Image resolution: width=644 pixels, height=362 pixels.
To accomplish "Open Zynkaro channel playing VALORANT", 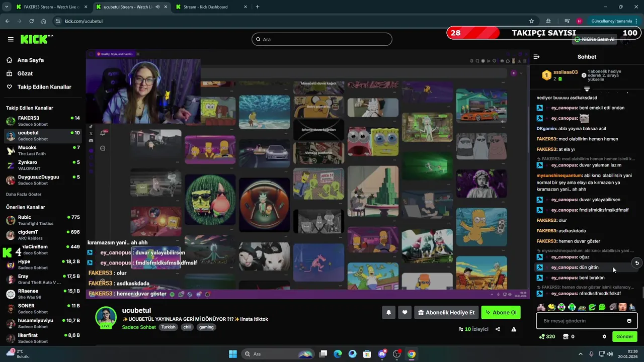I will [x=43, y=165].
